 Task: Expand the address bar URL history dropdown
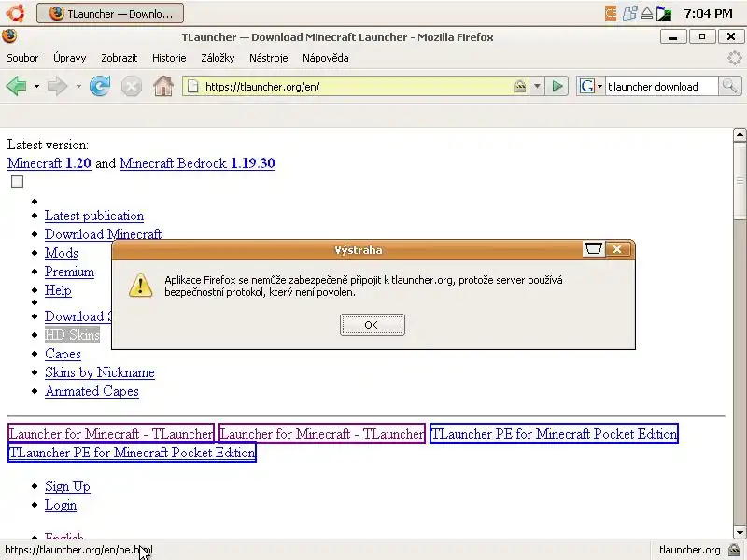tap(537, 86)
